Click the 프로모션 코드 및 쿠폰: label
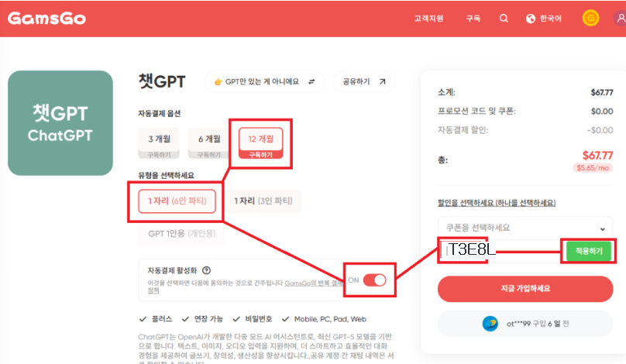The width and height of the screenshot is (626, 364). point(476,111)
